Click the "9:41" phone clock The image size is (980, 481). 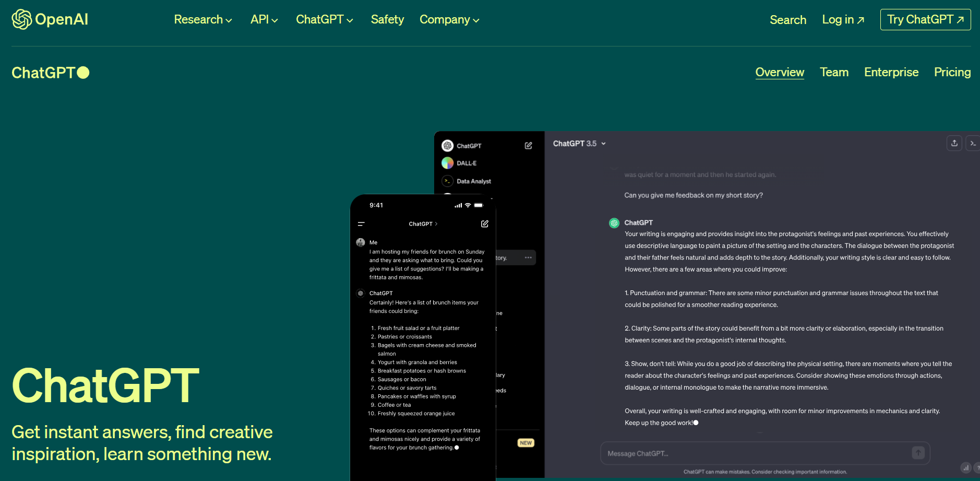[376, 205]
